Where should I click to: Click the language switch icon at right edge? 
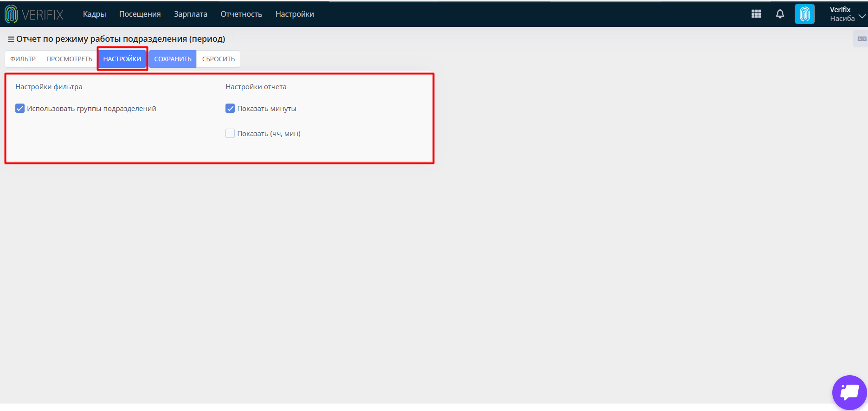[862, 39]
